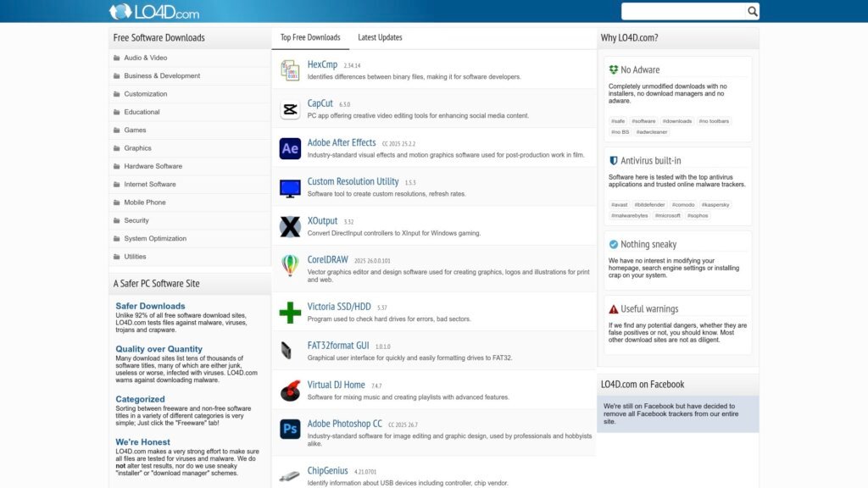Image resolution: width=868 pixels, height=488 pixels.
Task: Open the Victoria SSD/HDD title link
Action: 339,307
